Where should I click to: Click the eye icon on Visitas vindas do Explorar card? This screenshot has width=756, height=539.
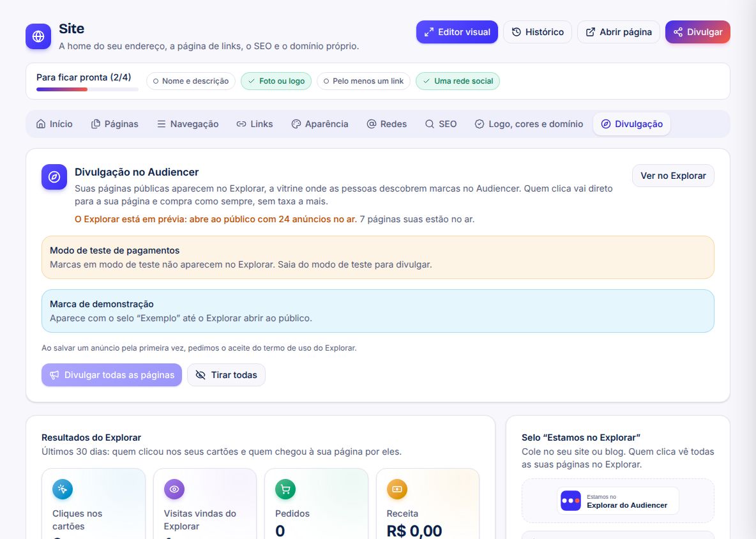click(x=174, y=489)
